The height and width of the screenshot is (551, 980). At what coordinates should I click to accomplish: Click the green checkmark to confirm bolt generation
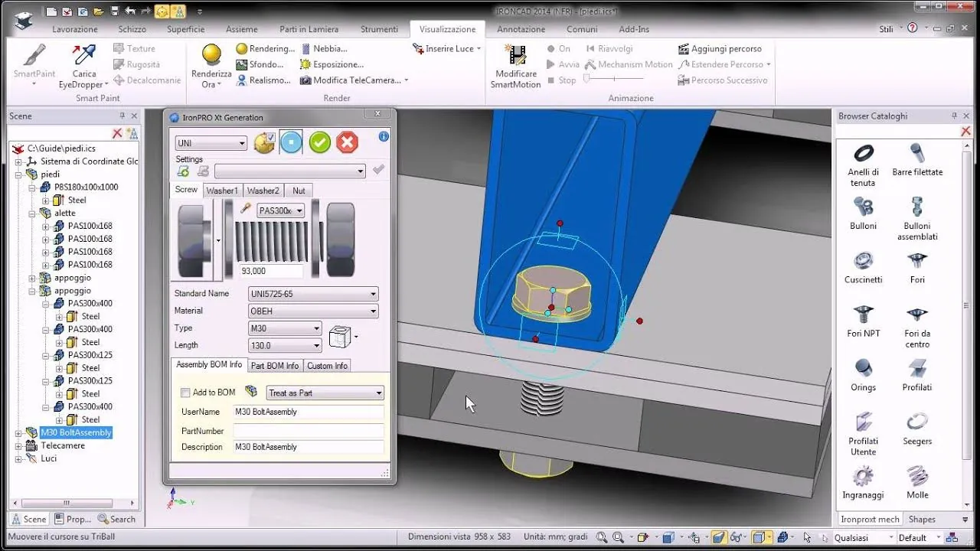(x=319, y=142)
